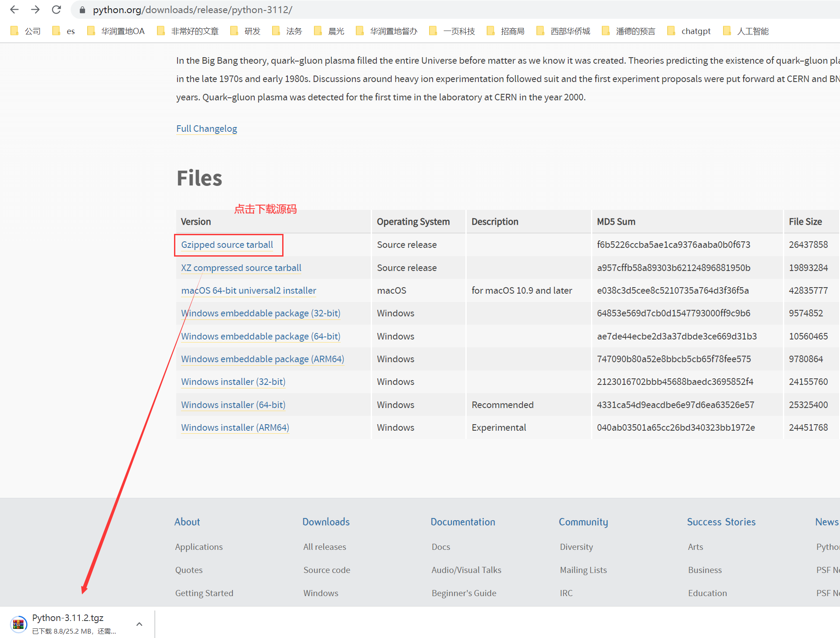840x638 pixels.
Task: Open the Business footer link
Action: point(705,570)
